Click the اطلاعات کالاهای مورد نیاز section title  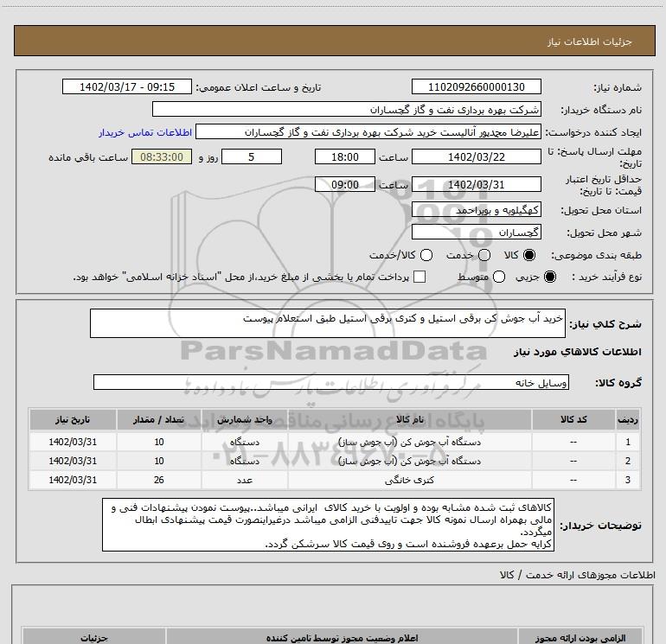coord(577,352)
